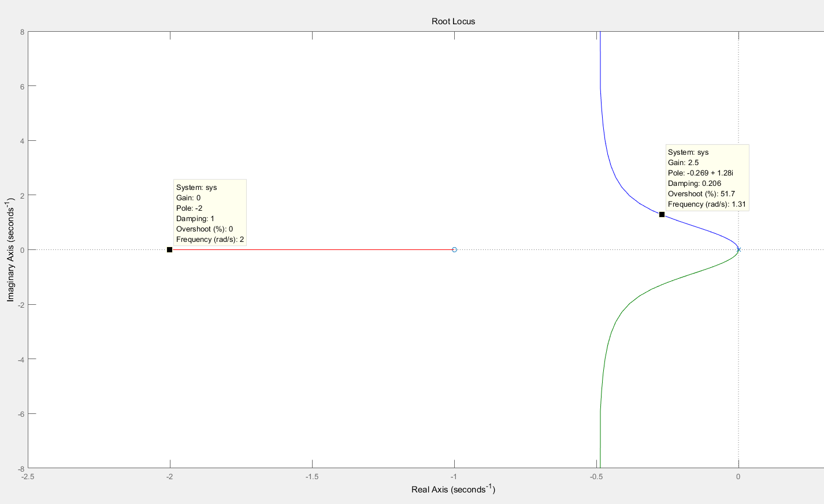Click 'Overshoot (%): 51.7' text
Screen dimensions: 824x504
701,194
